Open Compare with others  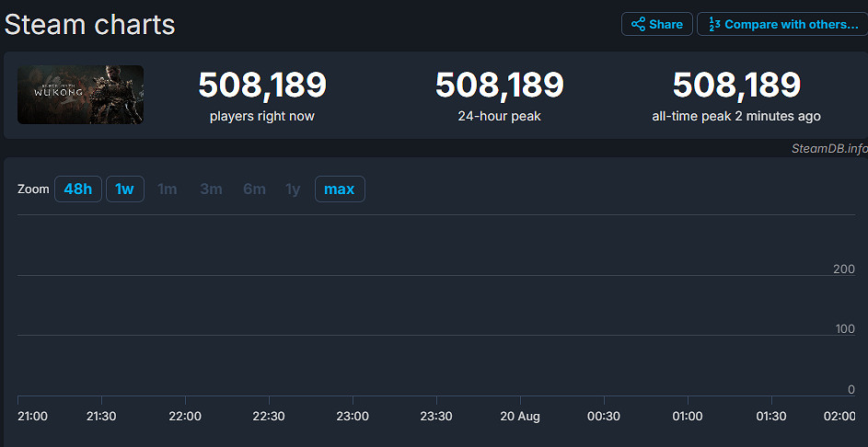[782, 24]
